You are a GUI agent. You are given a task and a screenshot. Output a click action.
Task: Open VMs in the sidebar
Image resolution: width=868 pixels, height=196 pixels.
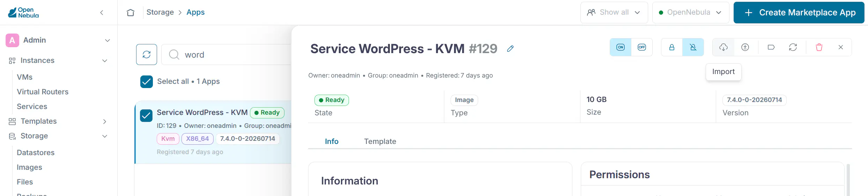25,77
